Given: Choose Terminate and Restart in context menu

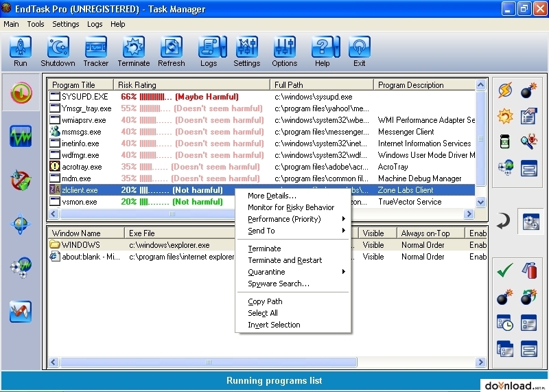Looking at the screenshot, I should [x=294, y=260].
